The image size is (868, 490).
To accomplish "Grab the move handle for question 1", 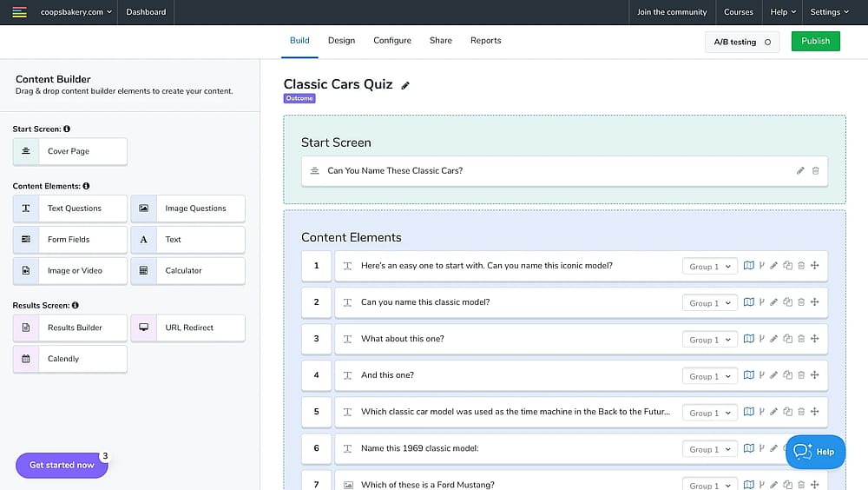I will tap(815, 266).
